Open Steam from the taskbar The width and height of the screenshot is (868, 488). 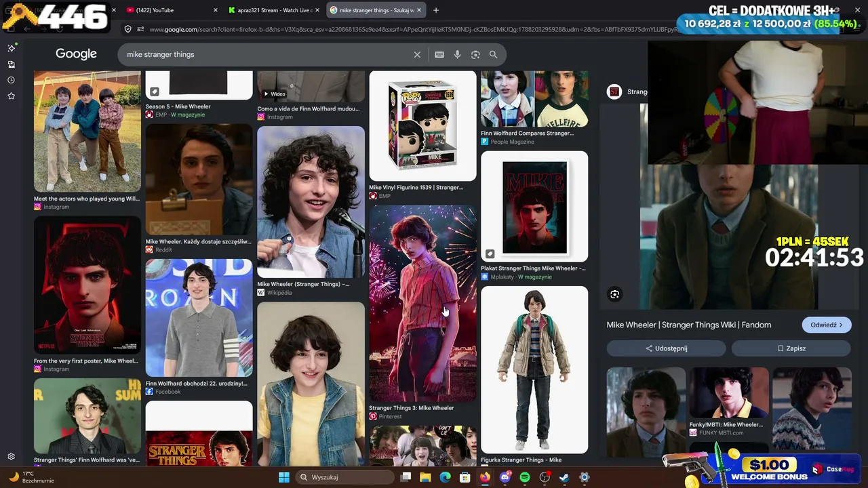(564, 477)
